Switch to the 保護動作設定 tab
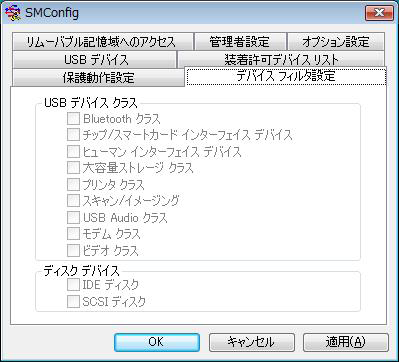Viewport: 399px width, 362px height. (98, 78)
